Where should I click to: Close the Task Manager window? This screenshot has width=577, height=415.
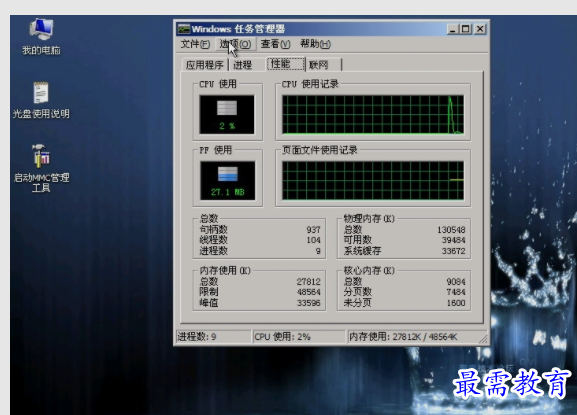click(x=480, y=29)
